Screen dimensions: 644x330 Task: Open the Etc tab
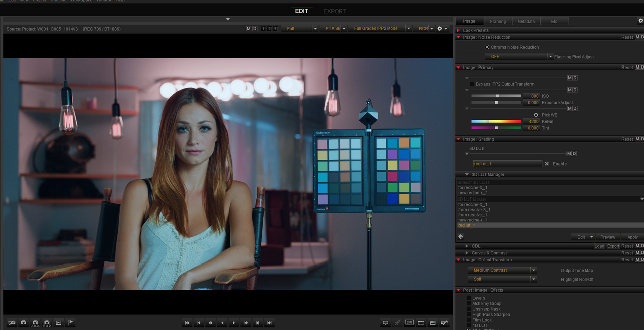(554, 21)
